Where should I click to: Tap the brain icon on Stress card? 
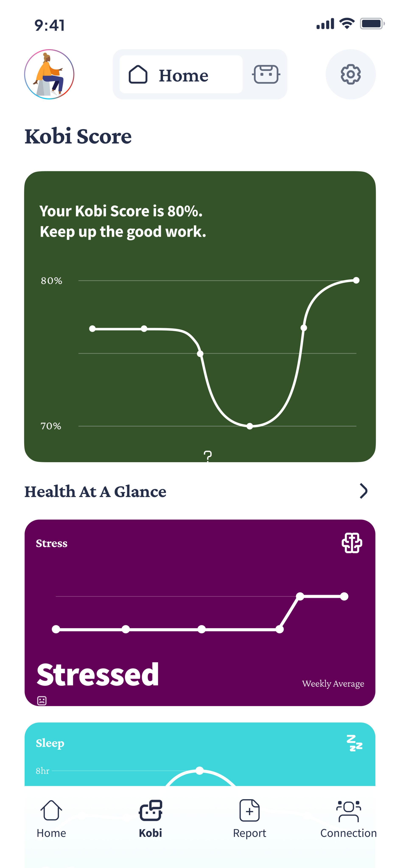pyautogui.click(x=351, y=543)
